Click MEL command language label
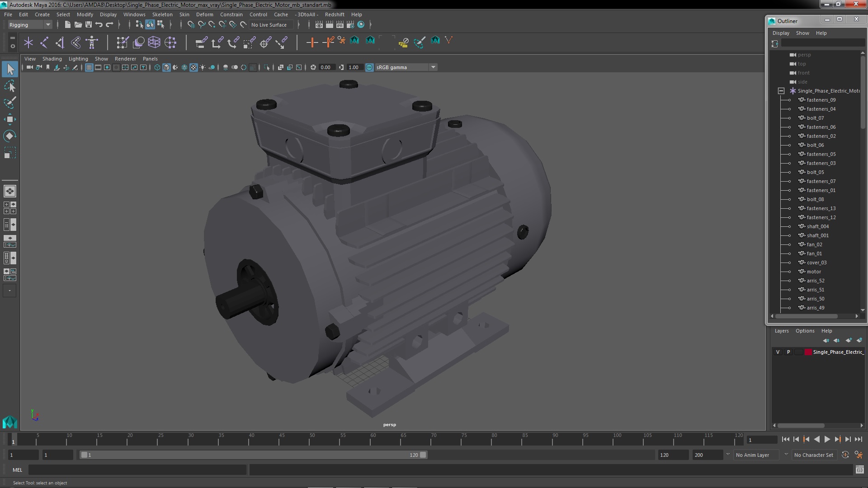 (17, 470)
